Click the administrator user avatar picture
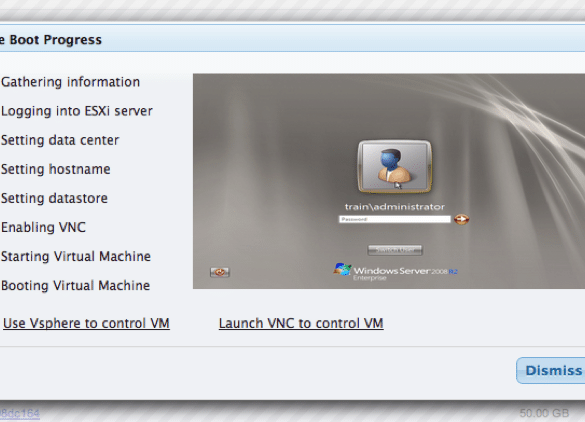Image resolution: width=585 pixels, height=422 pixels. [395, 166]
